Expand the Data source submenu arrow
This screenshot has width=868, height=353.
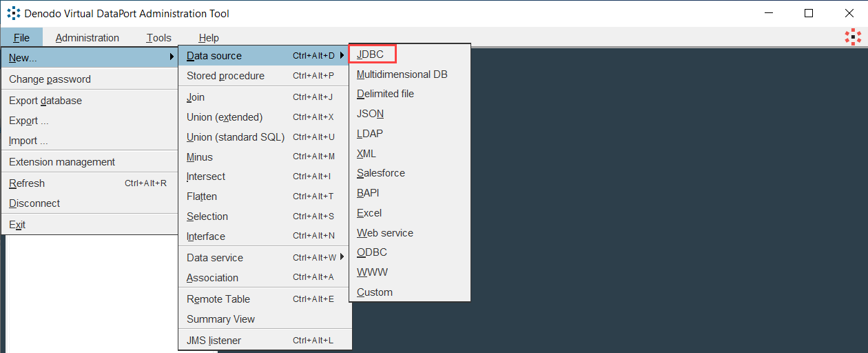tap(342, 56)
